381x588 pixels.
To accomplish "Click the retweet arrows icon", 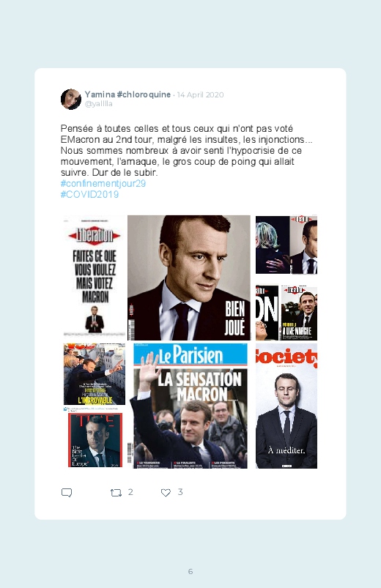I will (116, 492).
